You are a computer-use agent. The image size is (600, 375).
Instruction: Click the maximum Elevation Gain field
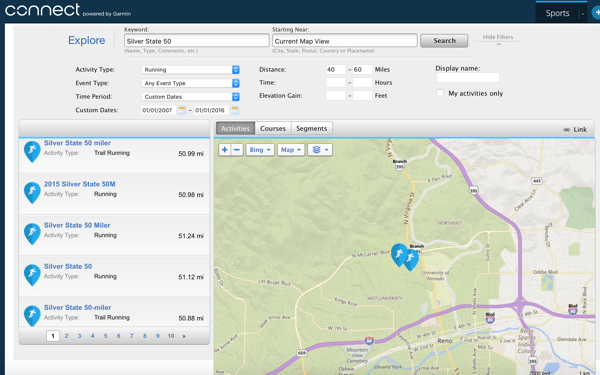tap(362, 95)
